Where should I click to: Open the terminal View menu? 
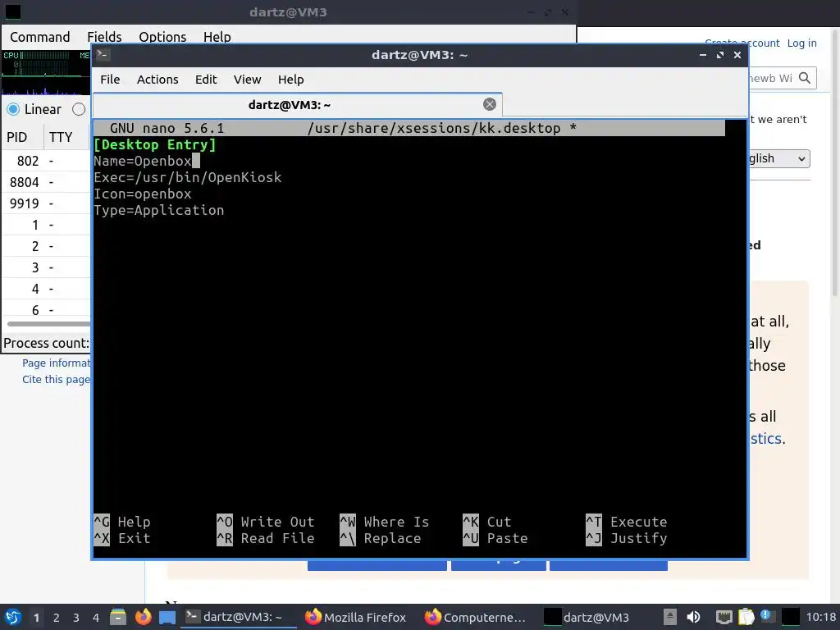coord(247,80)
